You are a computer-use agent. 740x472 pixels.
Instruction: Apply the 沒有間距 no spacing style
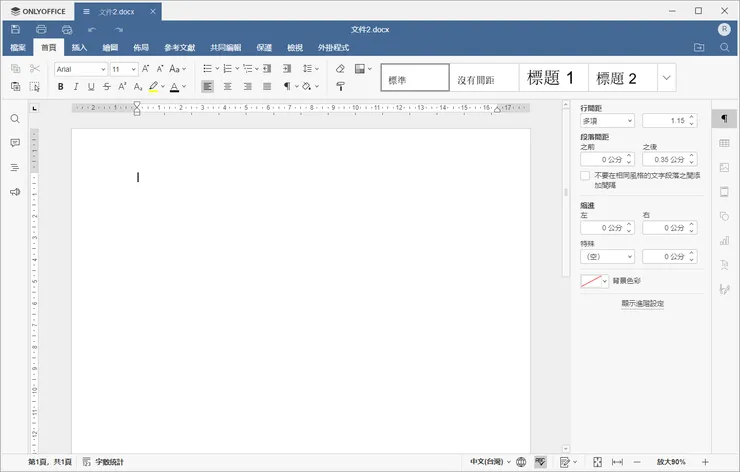484,77
